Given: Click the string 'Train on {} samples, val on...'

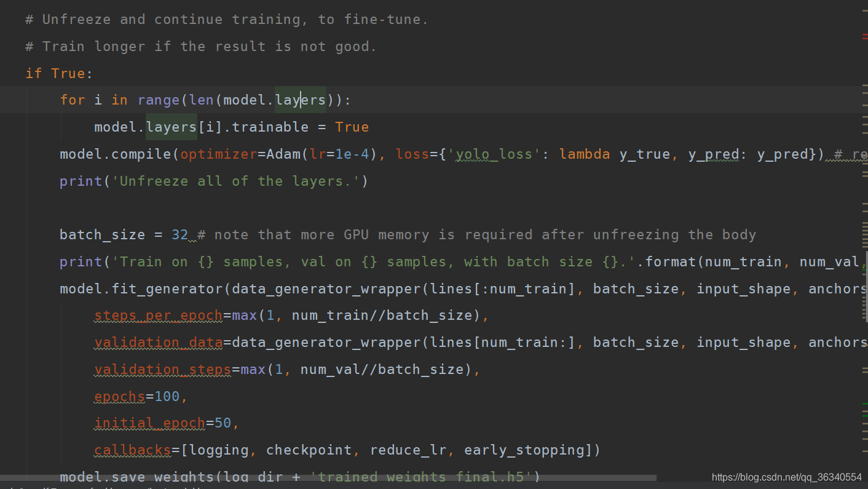Looking at the screenshot, I should point(374,261).
